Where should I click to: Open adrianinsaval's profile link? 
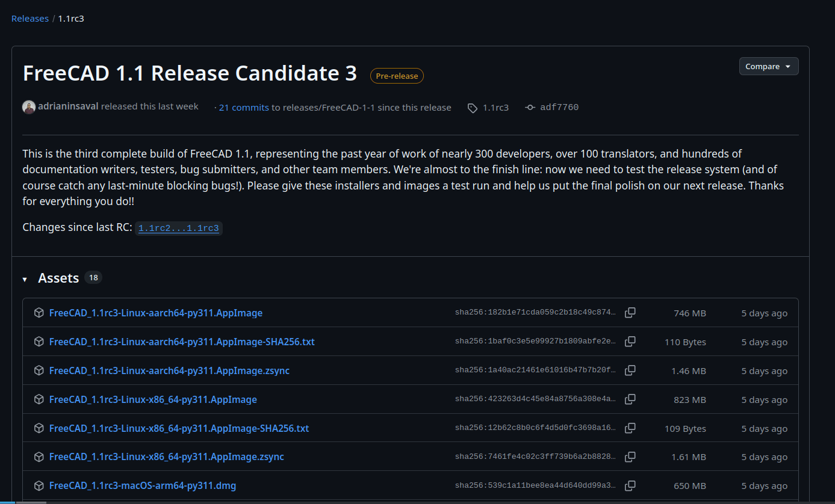coord(68,106)
